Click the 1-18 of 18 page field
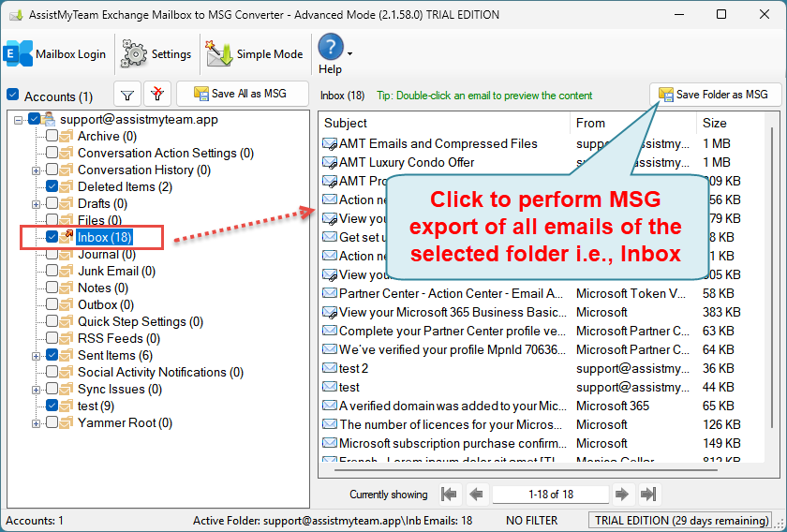Viewport: 787px width, 532px height. tap(551, 495)
